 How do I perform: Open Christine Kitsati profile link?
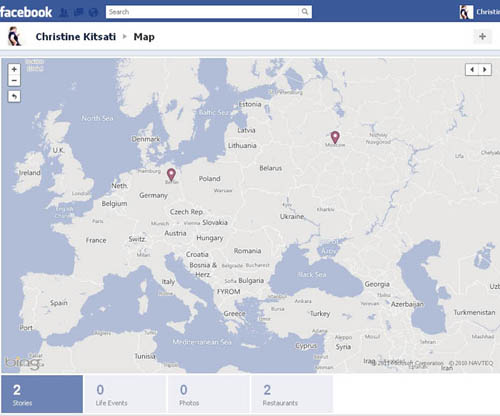[76, 37]
